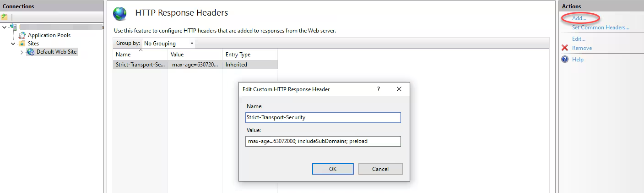
Task: Click the Default Web Site globe icon
Action: (31, 52)
